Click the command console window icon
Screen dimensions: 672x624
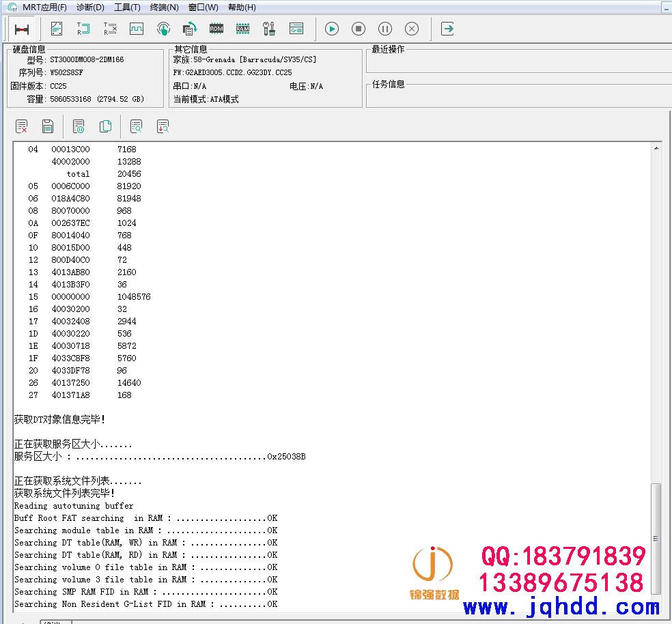pos(296,29)
